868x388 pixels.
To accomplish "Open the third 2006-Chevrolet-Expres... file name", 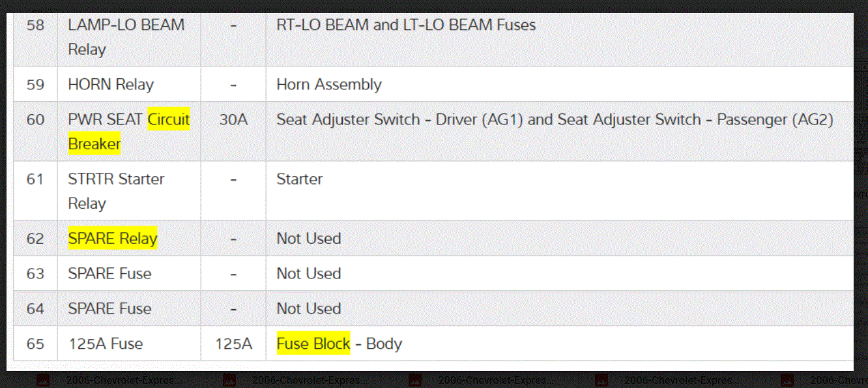I will pos(496,380).
